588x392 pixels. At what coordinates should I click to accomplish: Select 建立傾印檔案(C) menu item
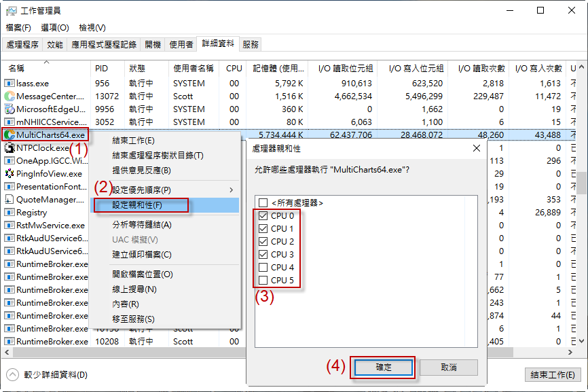click(x=165, y=255)
